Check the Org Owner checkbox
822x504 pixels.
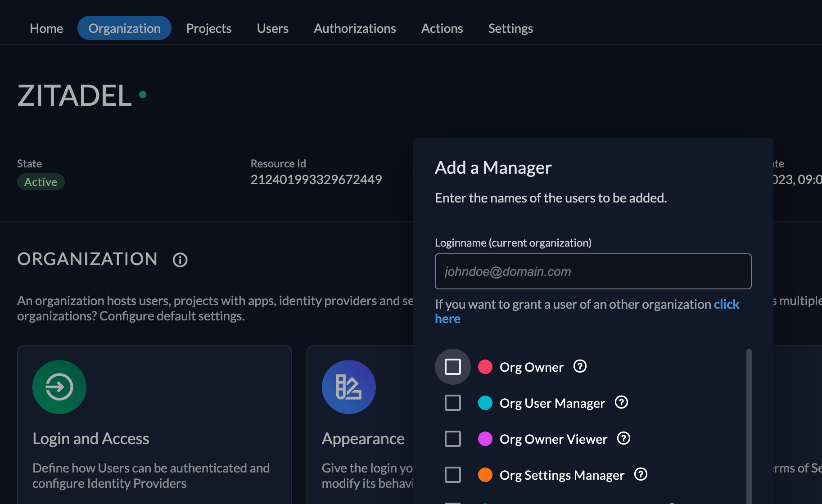[453, 367]
